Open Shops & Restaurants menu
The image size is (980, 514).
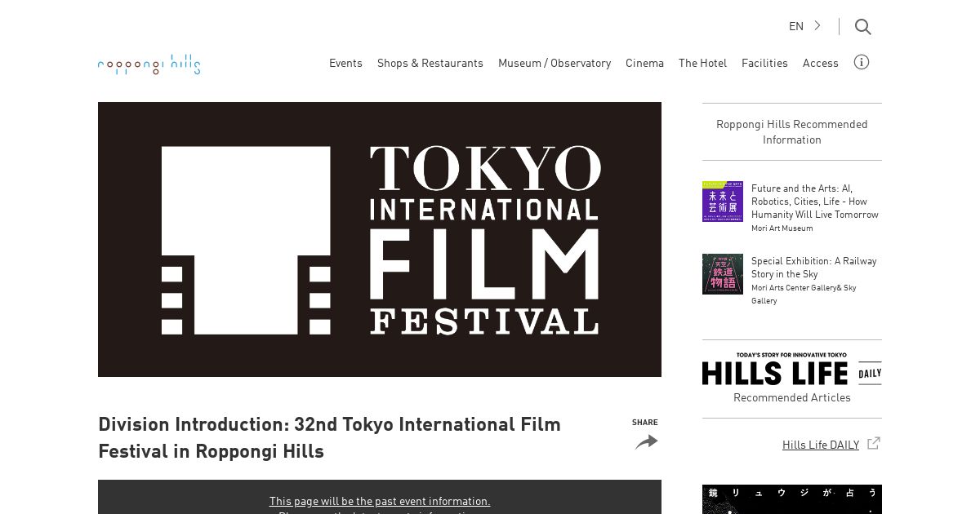(430, 63)
